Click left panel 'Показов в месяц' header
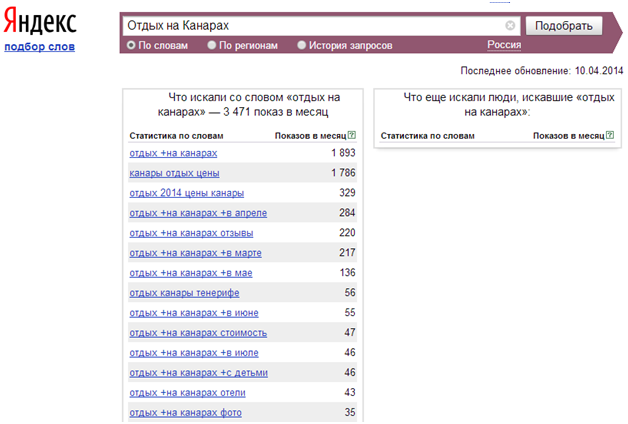Image resolution: width=628 pixels, height=424 pixels. [x=310, y=136]
